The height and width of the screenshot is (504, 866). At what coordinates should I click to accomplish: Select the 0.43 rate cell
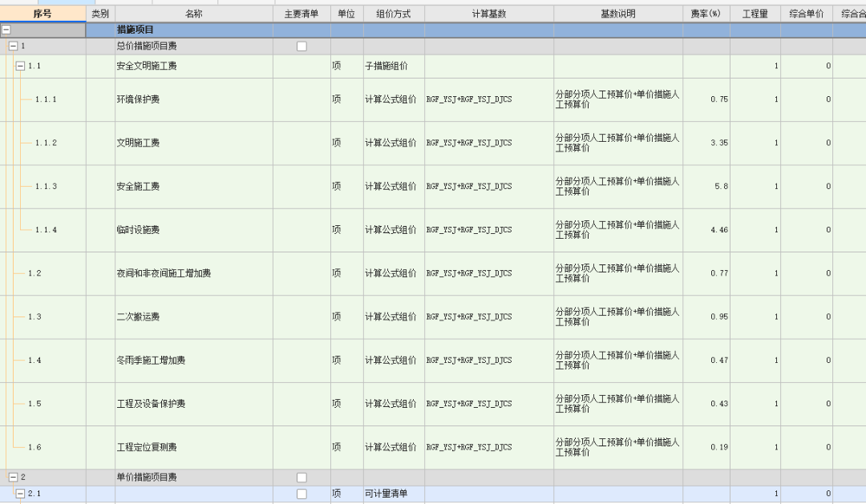pos(706,404)
